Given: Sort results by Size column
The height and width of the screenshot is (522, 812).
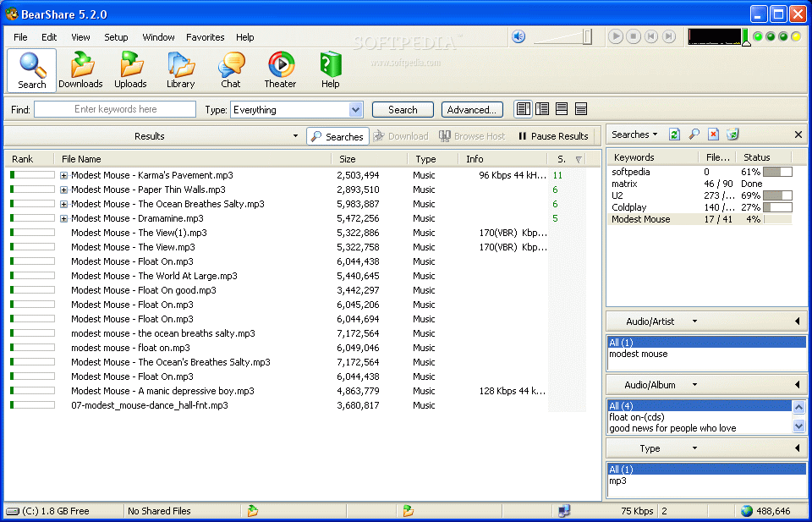Looking at the screenshot, I should click(x=370, y=159).
